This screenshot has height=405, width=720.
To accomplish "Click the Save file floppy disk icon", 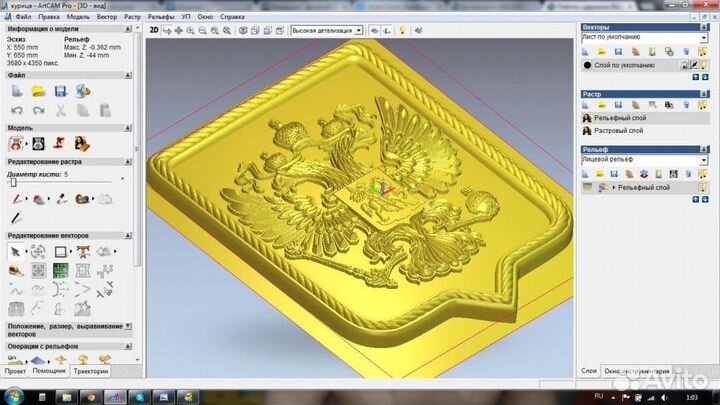I will click(61, 91).
